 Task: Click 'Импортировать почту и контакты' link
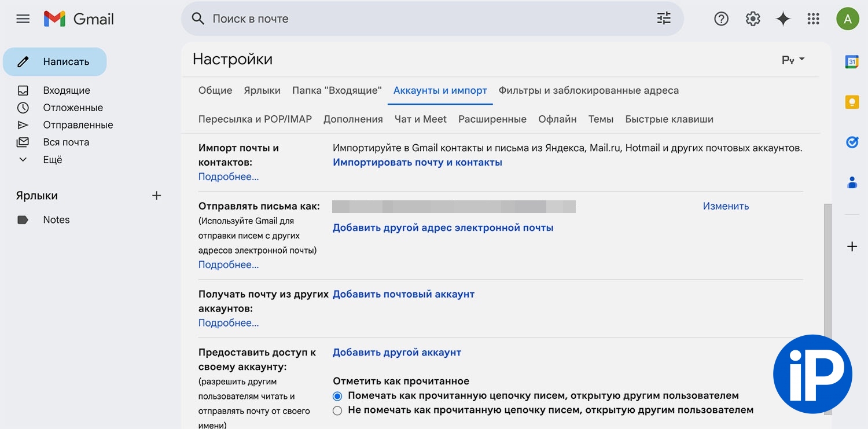coord(417,163)
